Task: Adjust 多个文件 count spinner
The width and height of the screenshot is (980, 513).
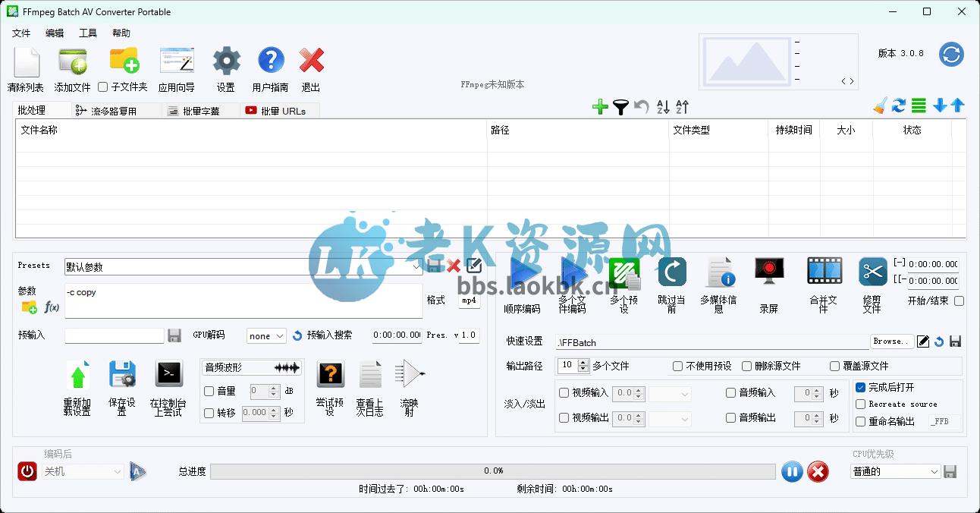Action: click(583, 366)
